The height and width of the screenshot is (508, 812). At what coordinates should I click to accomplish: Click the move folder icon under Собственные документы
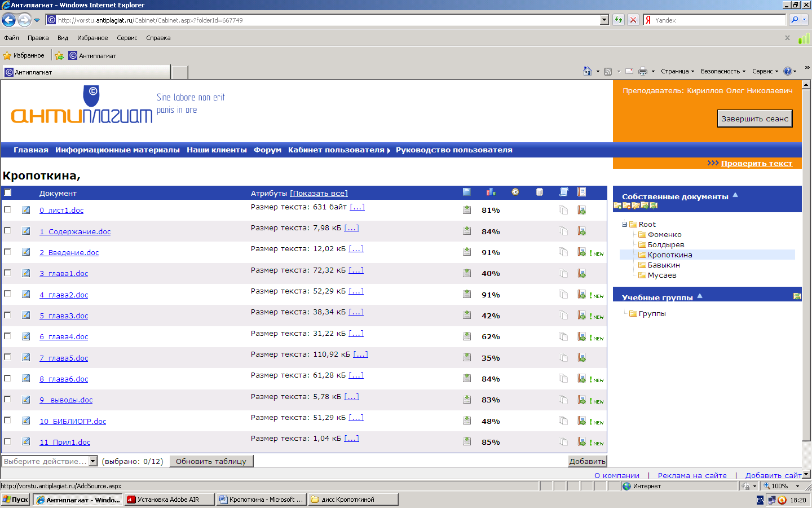[x=645, y=205]
